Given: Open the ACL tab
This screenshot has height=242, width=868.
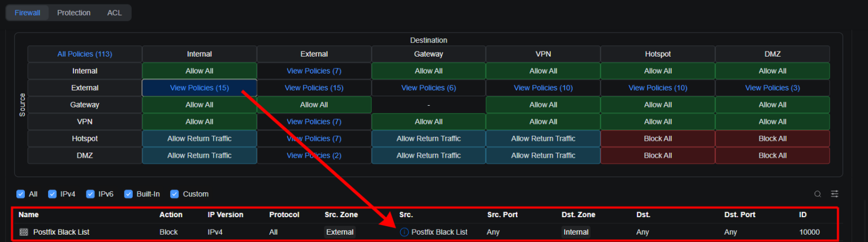Looking at the screenshot, I should pos(114,12).
